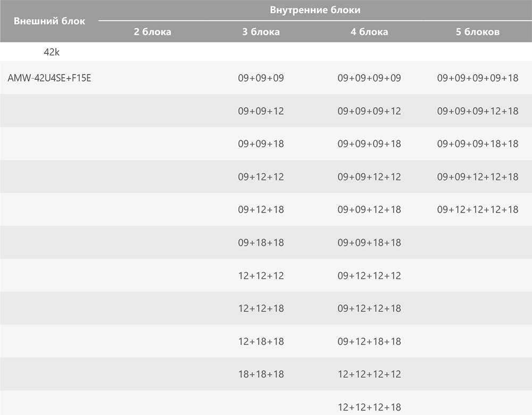Click the 09+09+18+18 four-unit combination
This screenshot has width=532, height=415.
click(369, 242)
